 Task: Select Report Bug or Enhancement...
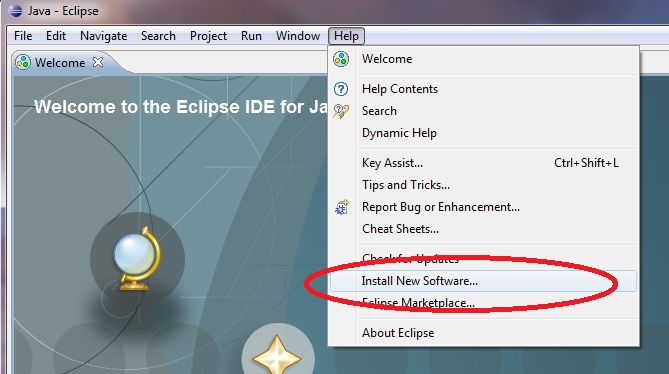[483, 207]
